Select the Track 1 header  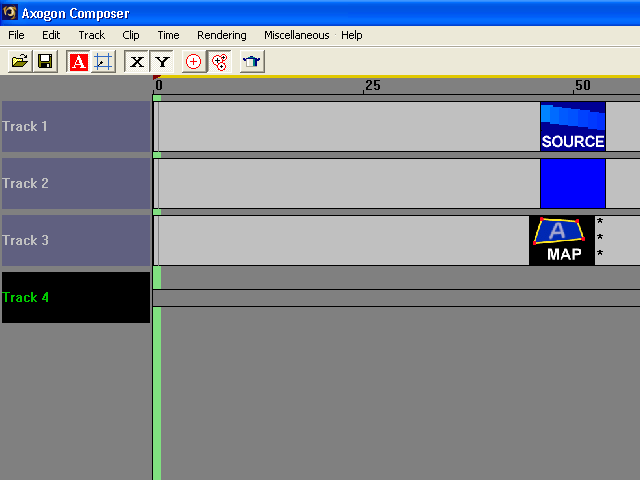(76, 127)
